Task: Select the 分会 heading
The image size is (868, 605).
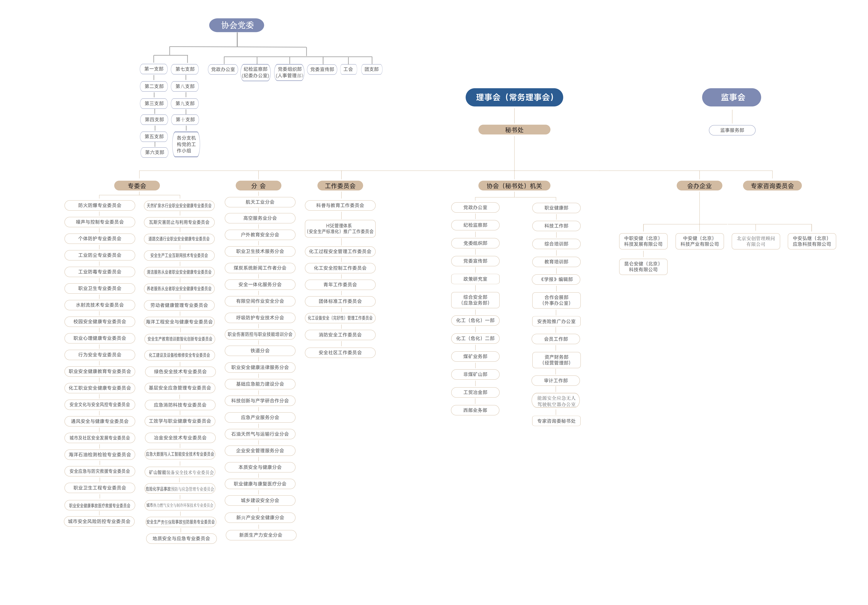Action: click(259, 186)
